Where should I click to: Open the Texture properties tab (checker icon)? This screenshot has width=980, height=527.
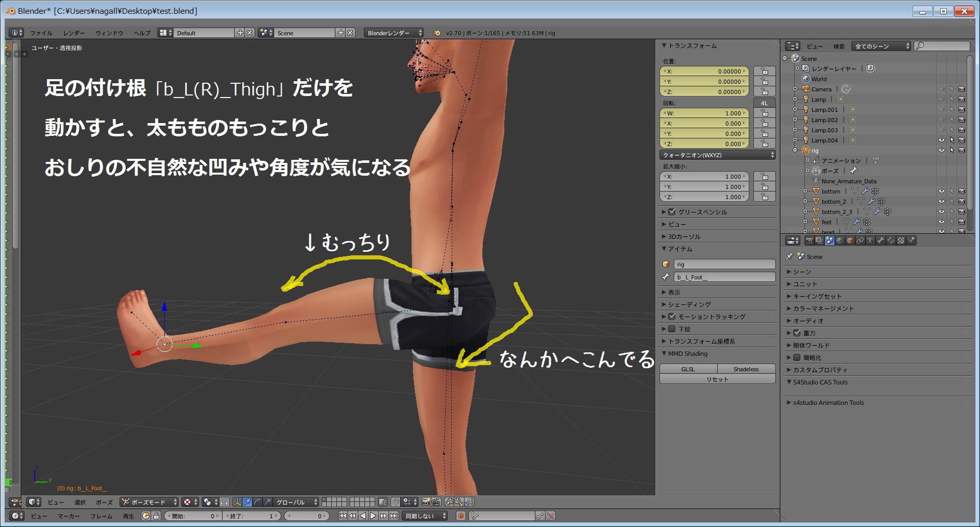click(901, 241)
